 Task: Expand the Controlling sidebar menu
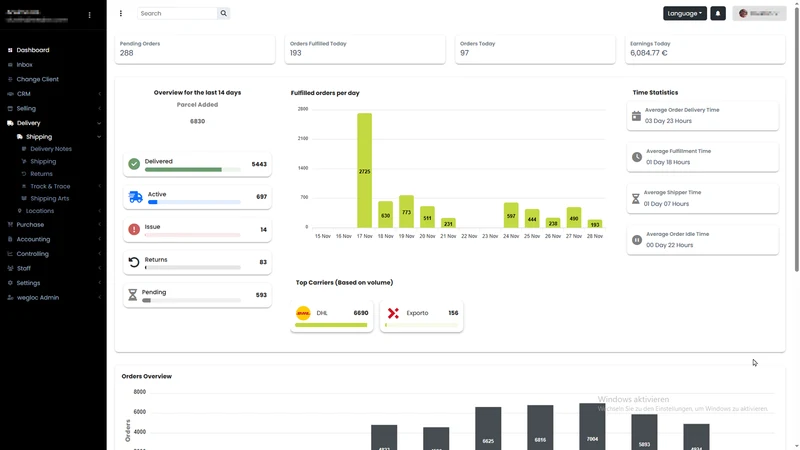[53, 254]
